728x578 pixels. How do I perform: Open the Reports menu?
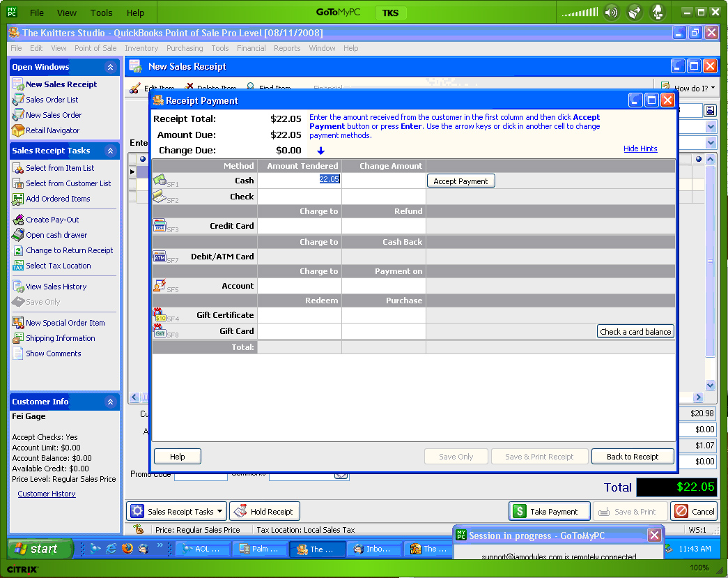coord(287,48)
